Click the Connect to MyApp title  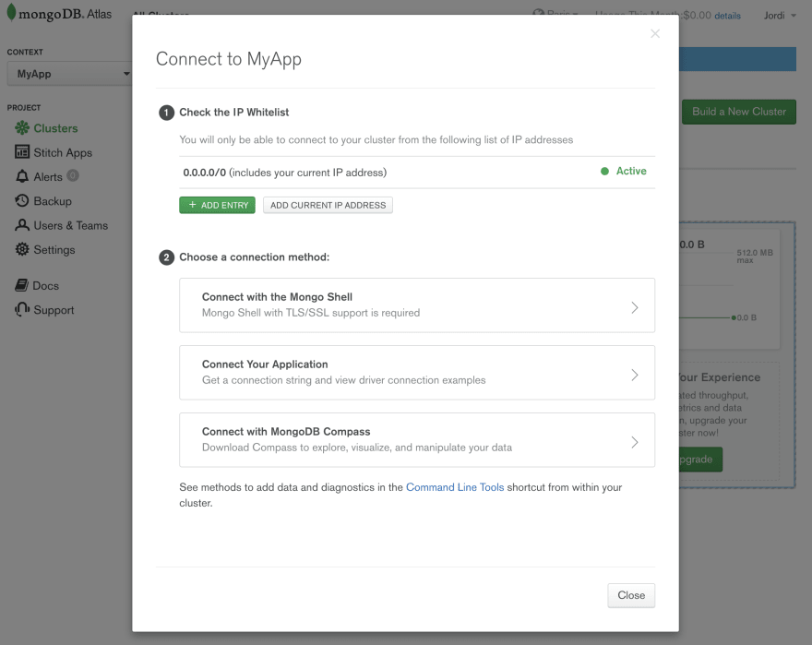point(229,59)
